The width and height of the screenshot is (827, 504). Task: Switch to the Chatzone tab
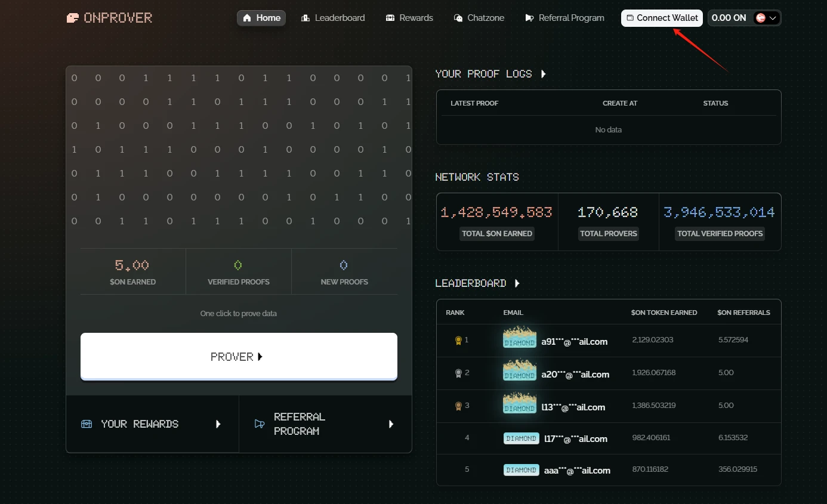click(479, 18)
